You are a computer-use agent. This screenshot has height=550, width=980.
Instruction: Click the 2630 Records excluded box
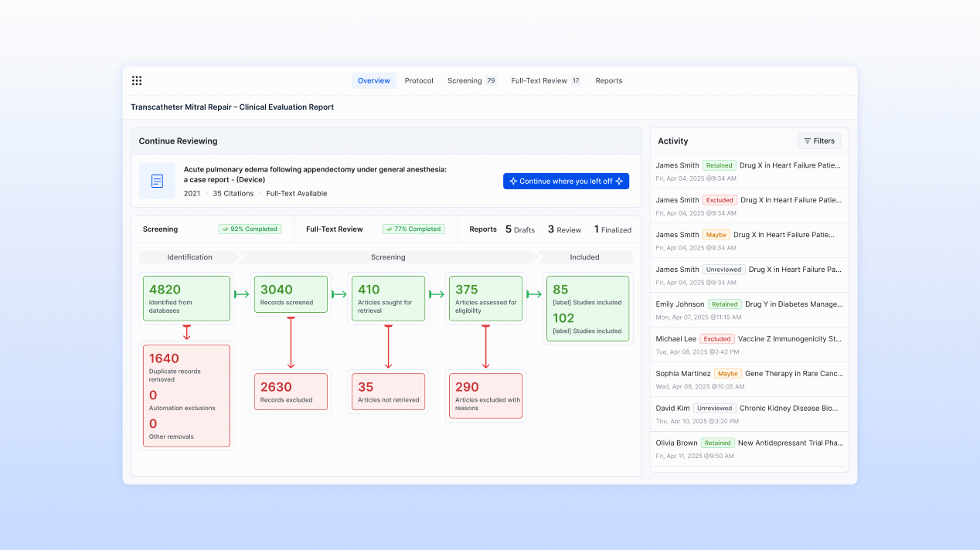291,392
